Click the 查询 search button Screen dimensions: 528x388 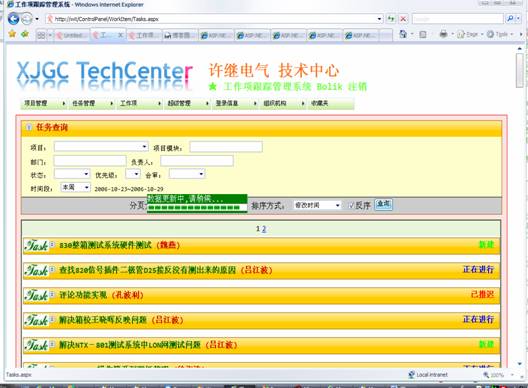point(384,204)
